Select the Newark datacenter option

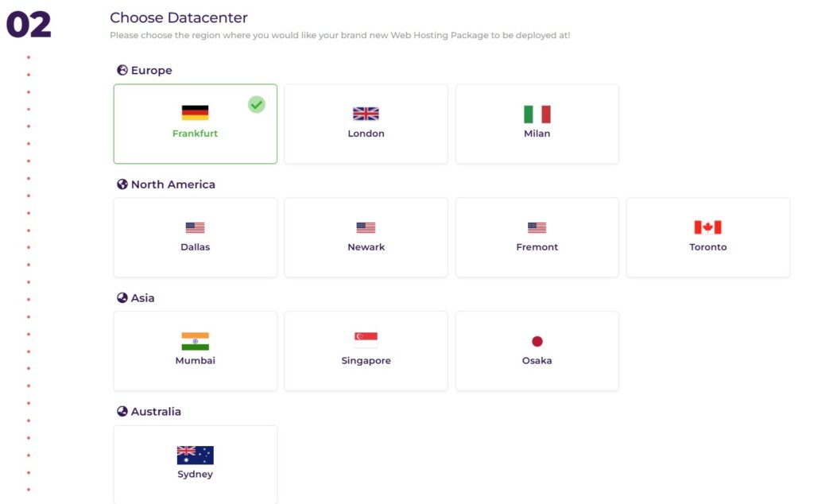click(366, 238)
